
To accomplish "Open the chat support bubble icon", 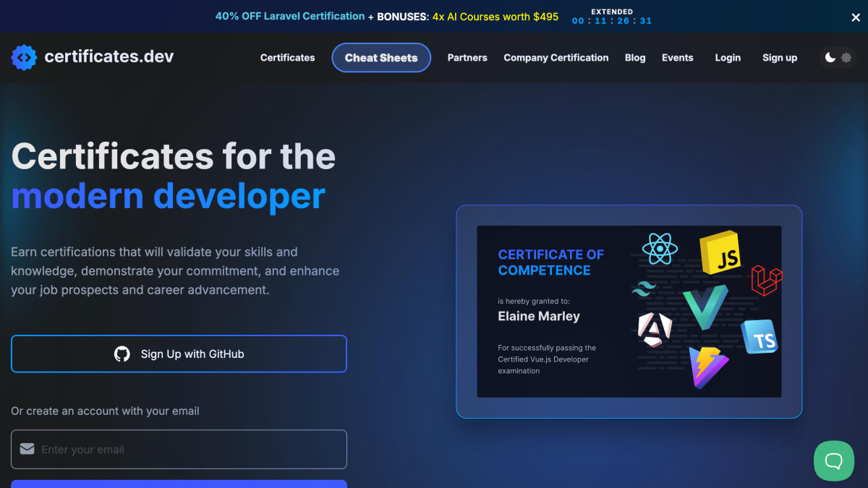I will (834, 461).
